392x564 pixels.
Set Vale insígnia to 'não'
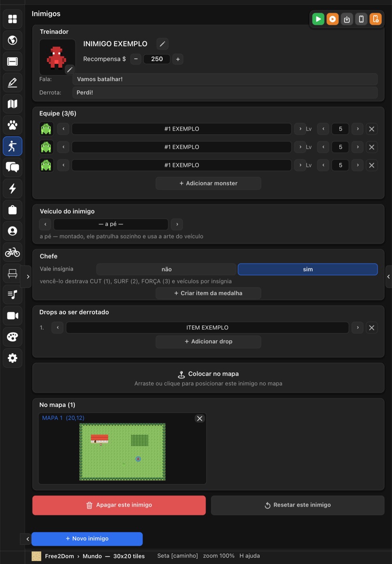166,269
